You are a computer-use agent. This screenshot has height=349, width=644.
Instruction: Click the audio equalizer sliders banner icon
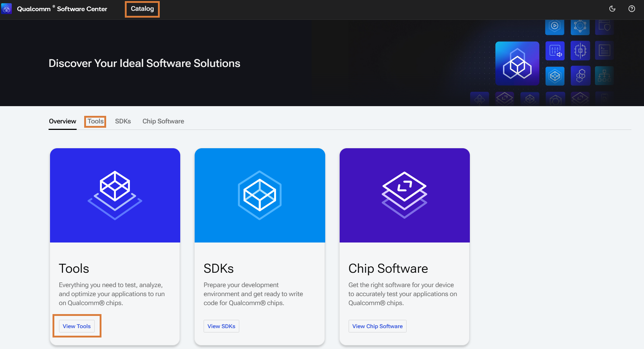(555, 51)
